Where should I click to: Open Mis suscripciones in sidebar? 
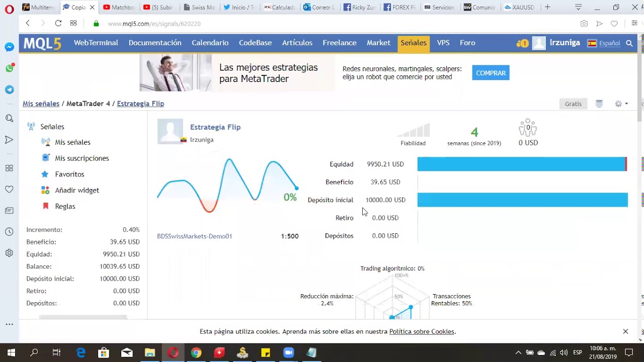click(82, 158)
